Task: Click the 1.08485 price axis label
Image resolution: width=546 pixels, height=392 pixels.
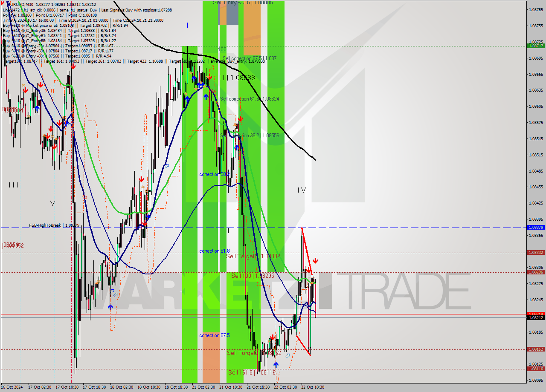Action: [x=536, y=171]
